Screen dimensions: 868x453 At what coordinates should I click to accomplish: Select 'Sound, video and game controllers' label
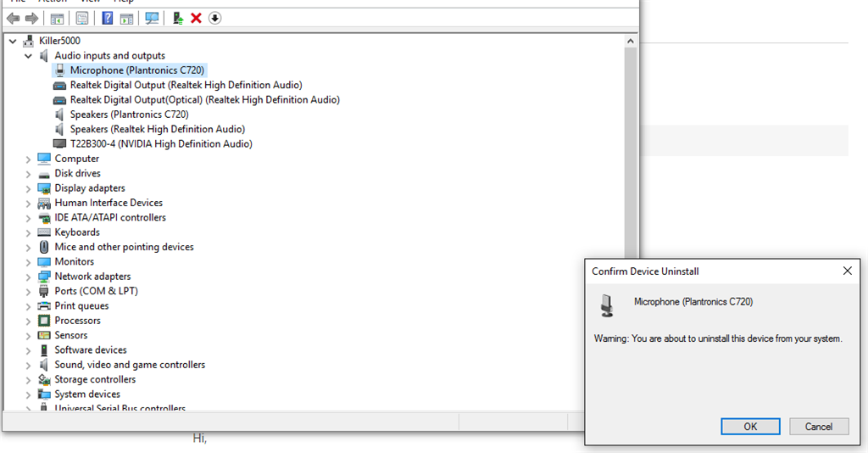pos(130,365)
